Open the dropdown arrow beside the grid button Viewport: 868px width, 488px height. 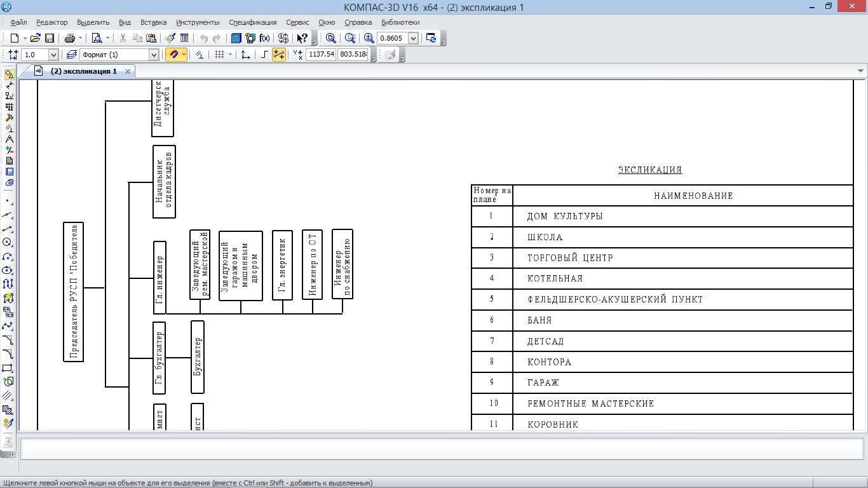pos(231,55)
